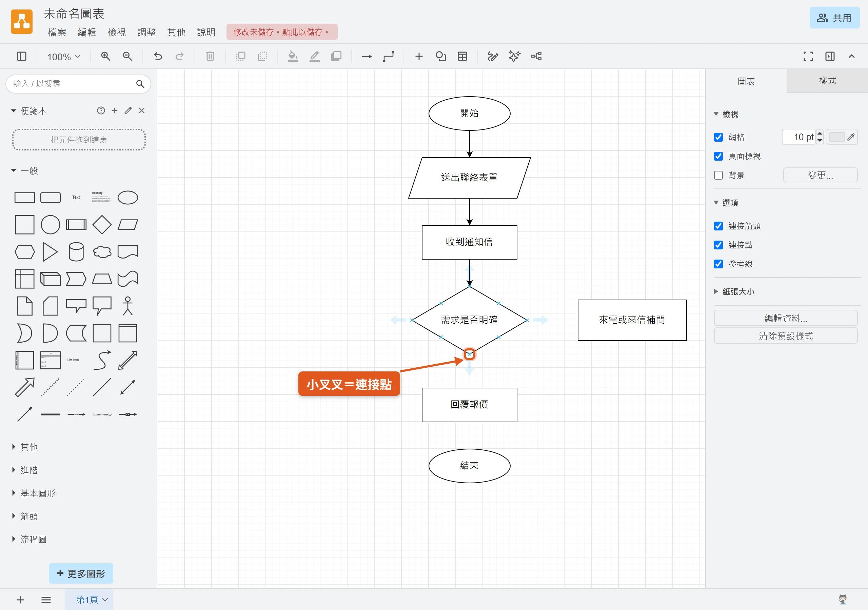868x610 pixels.
Task: Enter fullscreen mode
Action: (x=808, y=56)
